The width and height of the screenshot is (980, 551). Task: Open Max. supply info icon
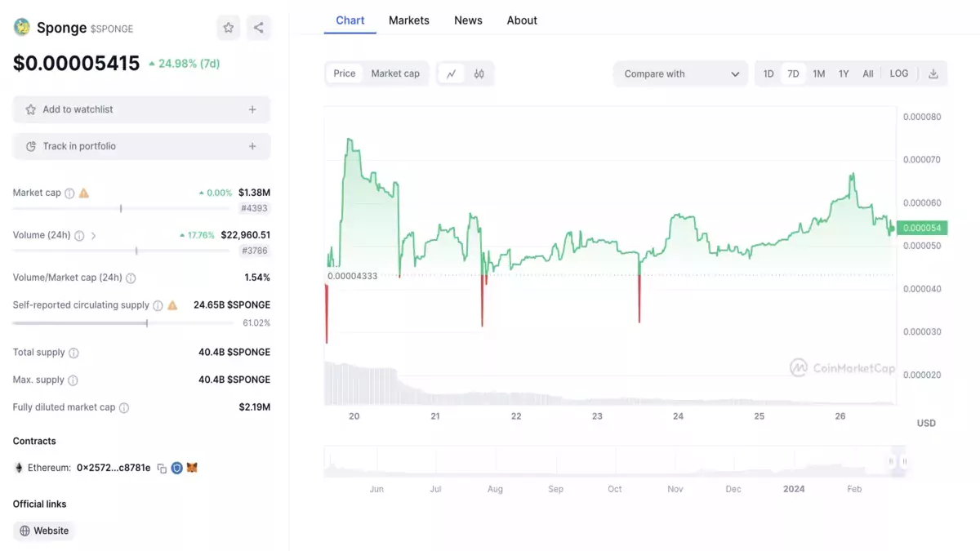pyautogui.click(x=73, y=380)
